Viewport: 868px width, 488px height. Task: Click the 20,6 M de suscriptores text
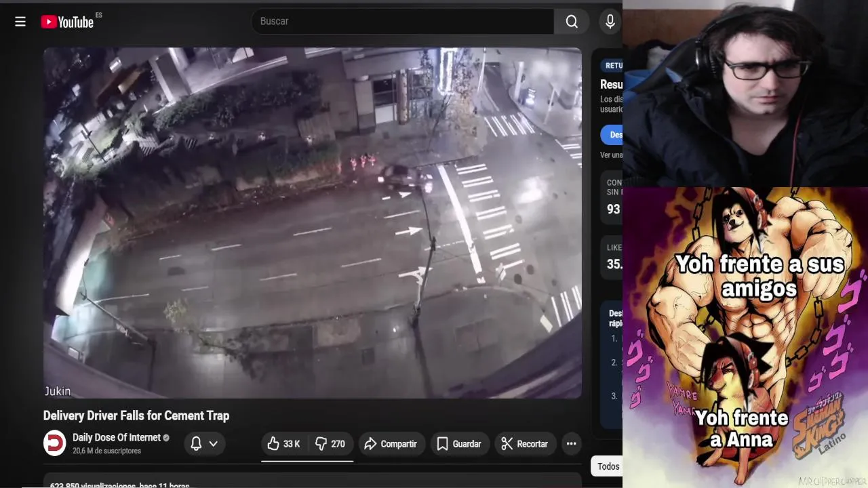[106, 451]
